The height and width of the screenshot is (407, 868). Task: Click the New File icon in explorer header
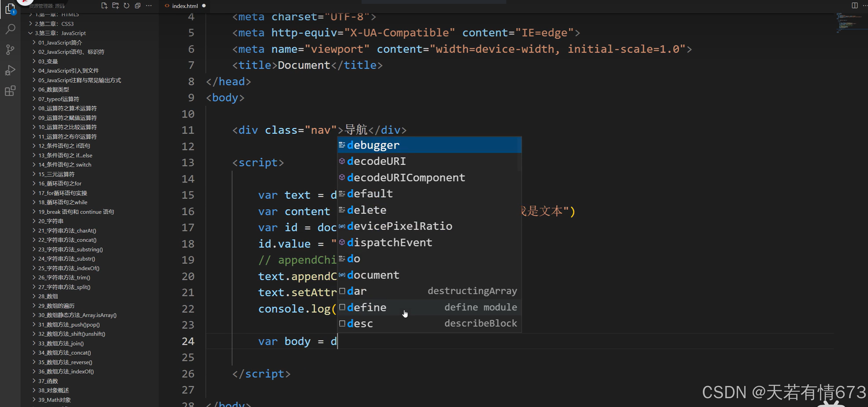coord(104,6)
